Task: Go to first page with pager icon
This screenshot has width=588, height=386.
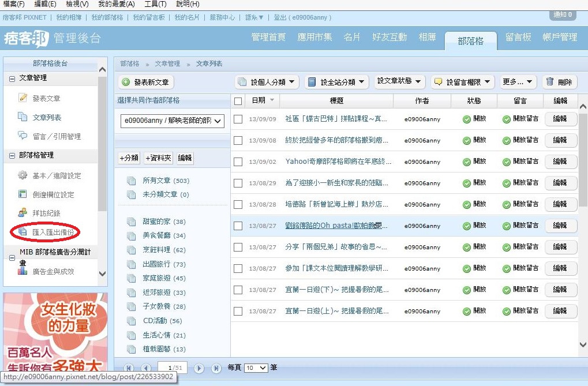Action: tap(129, 368)
